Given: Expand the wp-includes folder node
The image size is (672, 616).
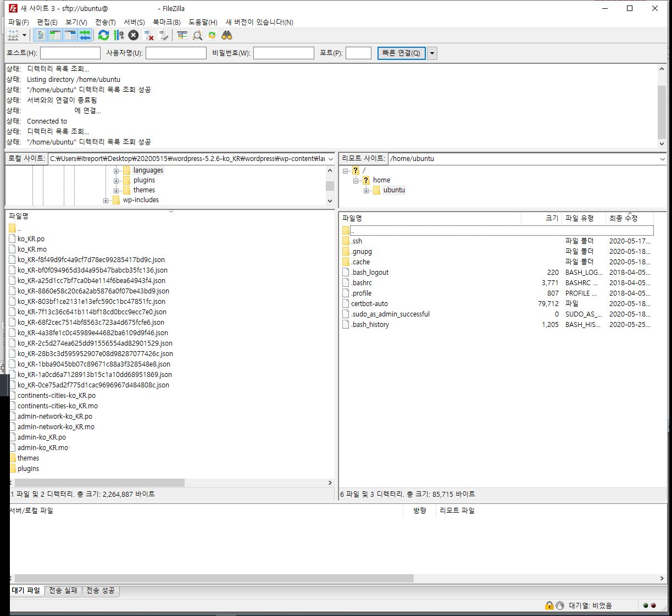Looking at the screenshot, I should click(x=106, y=200).
